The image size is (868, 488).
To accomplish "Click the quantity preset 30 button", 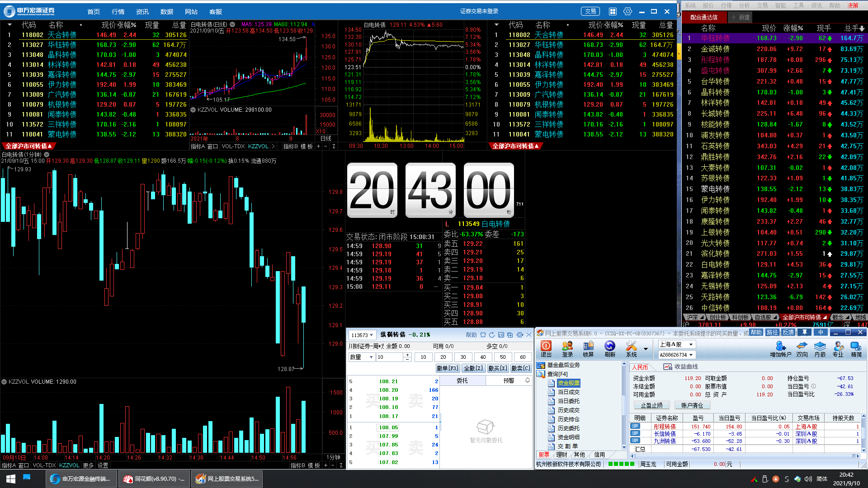I will point(463,357).
